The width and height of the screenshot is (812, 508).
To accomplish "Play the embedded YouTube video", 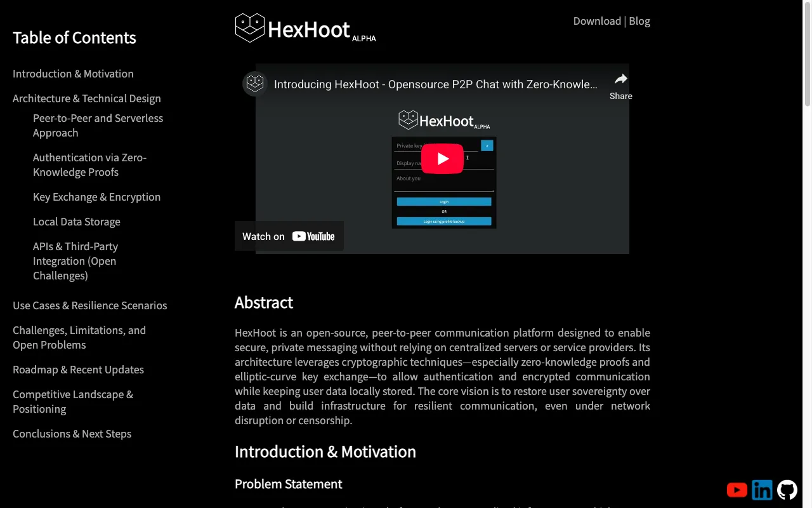I will click(x=442, y=159).
